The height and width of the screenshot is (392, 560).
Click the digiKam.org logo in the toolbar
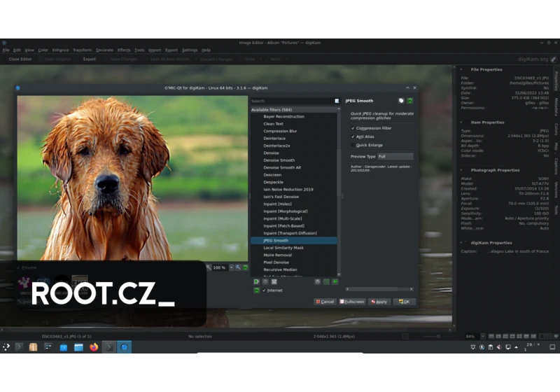pos(537,59)
